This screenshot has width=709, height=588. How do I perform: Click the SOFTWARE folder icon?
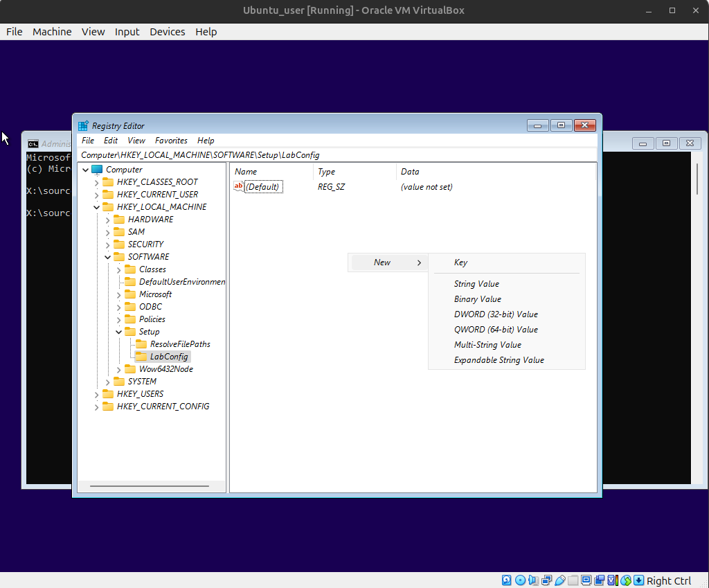[119, 257]
